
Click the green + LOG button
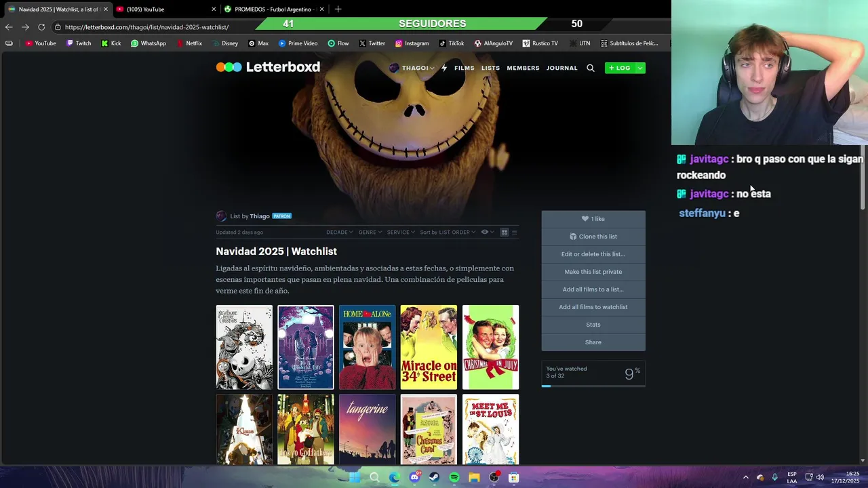click(620, 68)
